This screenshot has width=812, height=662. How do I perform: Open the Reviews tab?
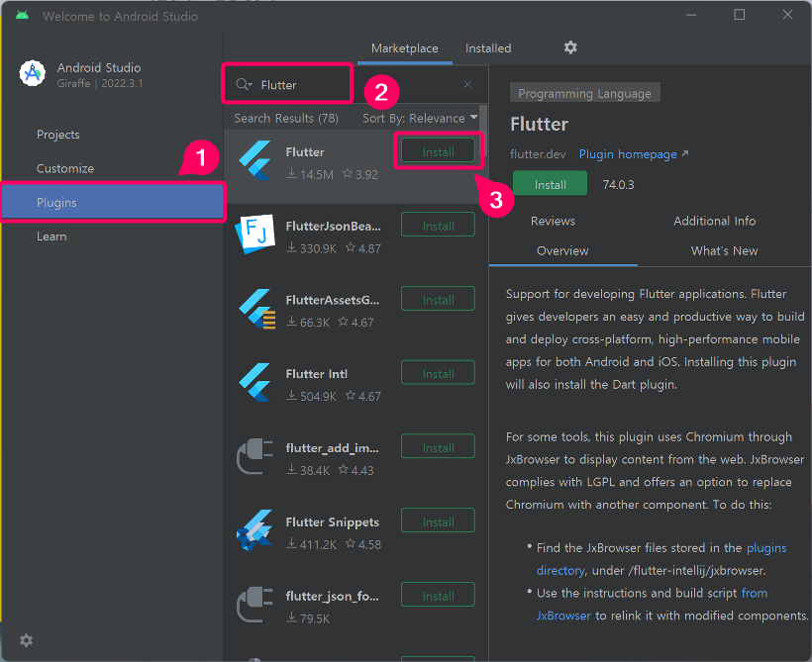pyautogui.click(x=553, y=221)
